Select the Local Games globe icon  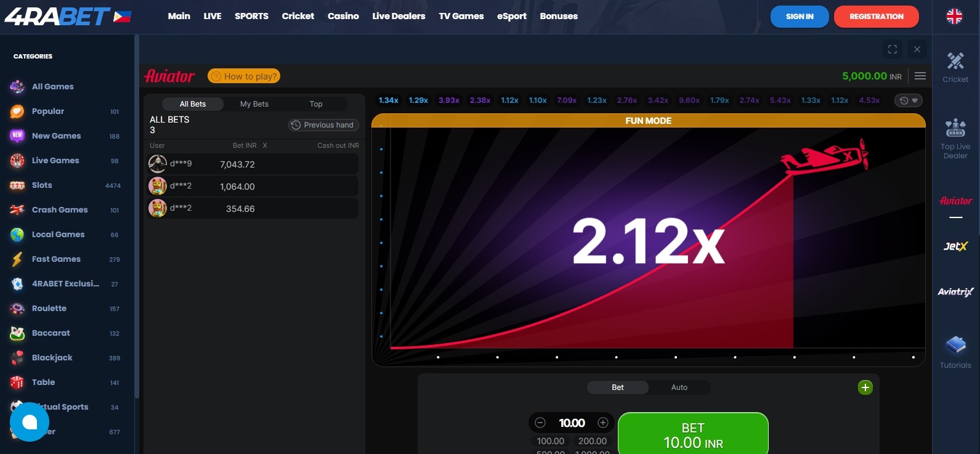17,235
